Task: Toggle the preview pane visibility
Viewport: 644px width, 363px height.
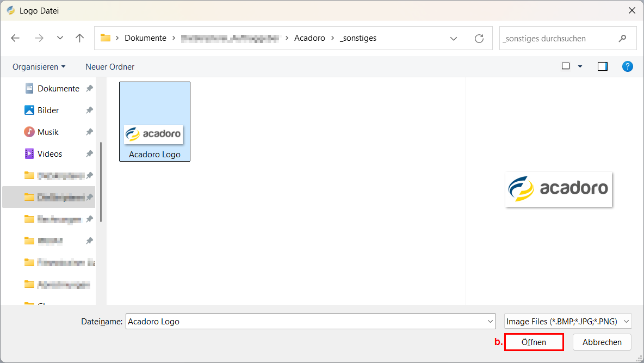Action: point(602,66)
